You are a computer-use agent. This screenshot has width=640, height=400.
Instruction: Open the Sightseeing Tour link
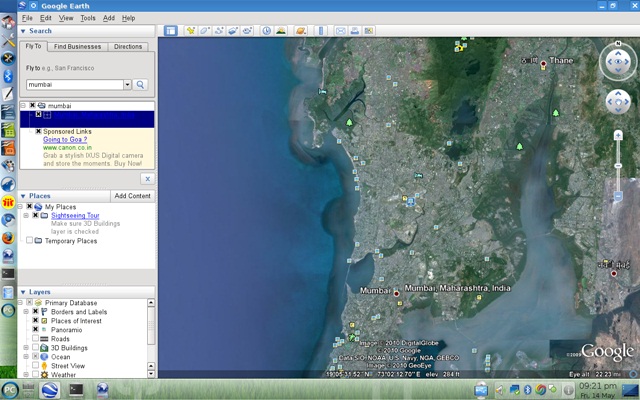75,215
